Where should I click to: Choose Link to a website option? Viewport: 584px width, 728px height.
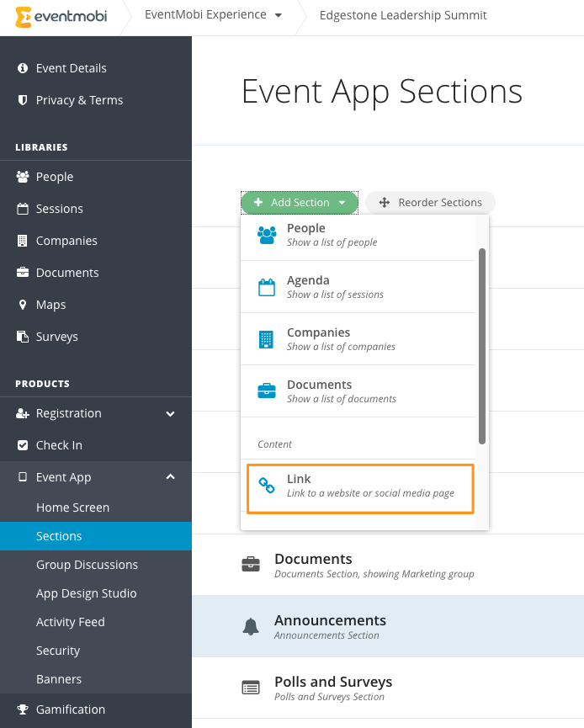tap(360, 489)
